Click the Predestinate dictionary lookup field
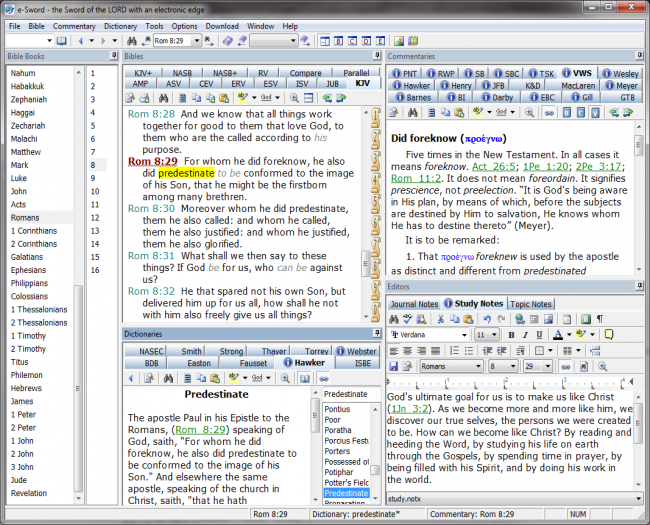This screenshot has height=525, width=650. 351,394
